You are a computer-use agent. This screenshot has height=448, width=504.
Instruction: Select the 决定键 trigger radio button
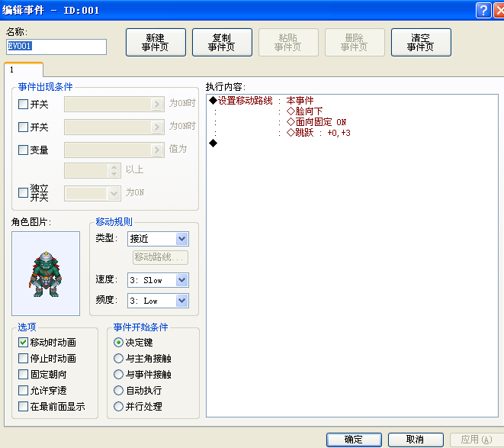pyautogui.click(x=119, y=343)
